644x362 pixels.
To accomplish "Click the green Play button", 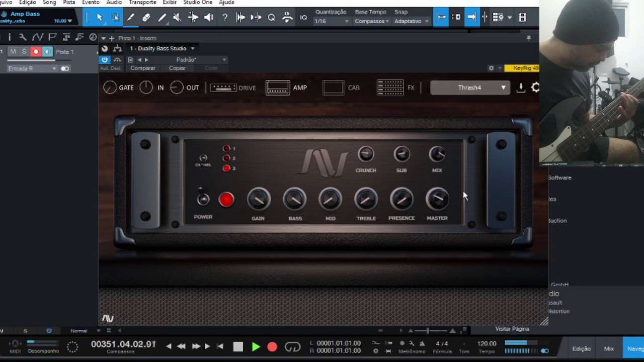I will (256, 347).
